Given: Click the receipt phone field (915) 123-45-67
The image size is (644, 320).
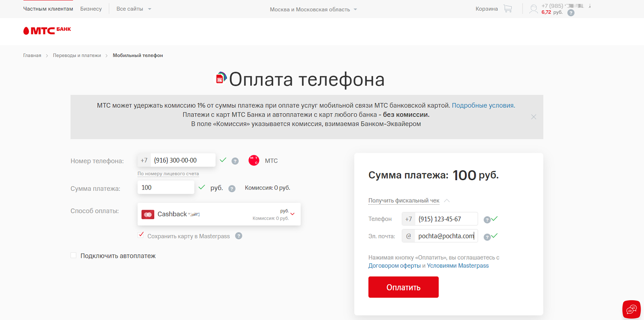Looking at the screenshot, I should [446, 219].
